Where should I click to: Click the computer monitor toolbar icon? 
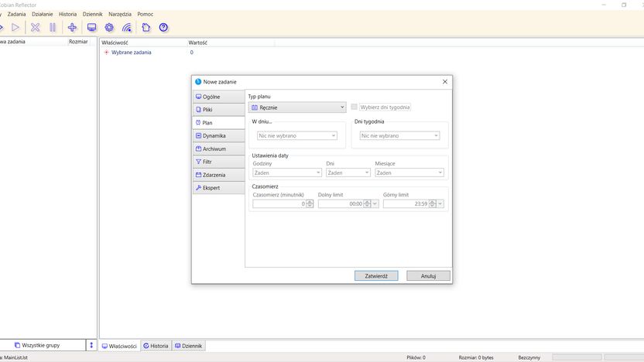91,28
